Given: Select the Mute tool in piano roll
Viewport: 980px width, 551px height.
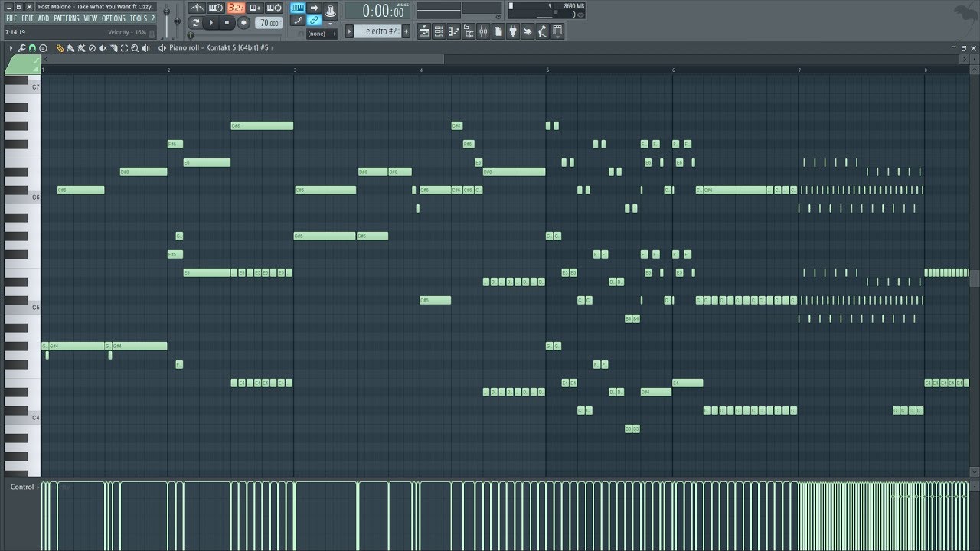Looking at the screenshot, I should click(x=103, y=48).
